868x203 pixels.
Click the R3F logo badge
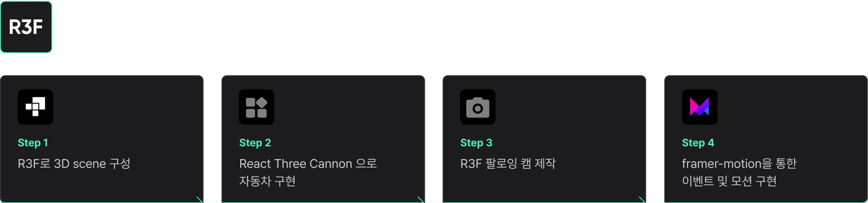26,27
